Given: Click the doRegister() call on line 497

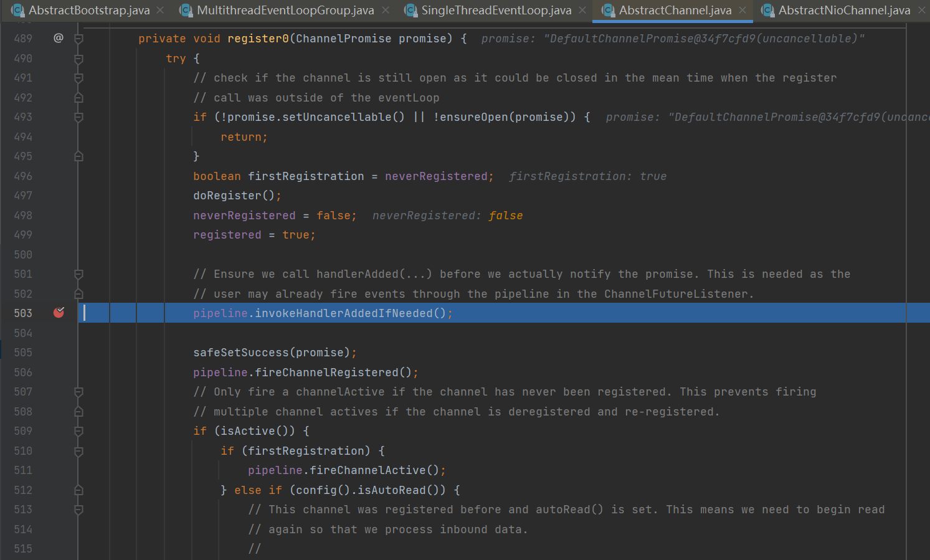Looking at the screenshot, I should coord(227,196).
